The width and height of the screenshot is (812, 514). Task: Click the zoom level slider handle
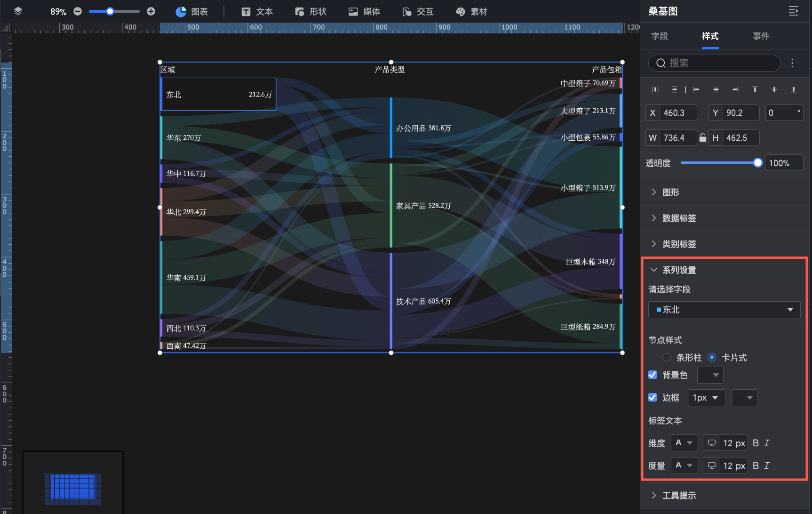point(110,11)
